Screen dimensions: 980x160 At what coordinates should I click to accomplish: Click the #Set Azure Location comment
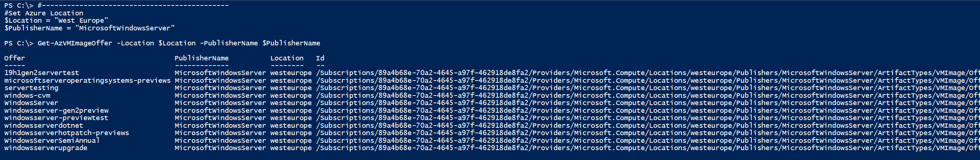click(x=44, y=13)
